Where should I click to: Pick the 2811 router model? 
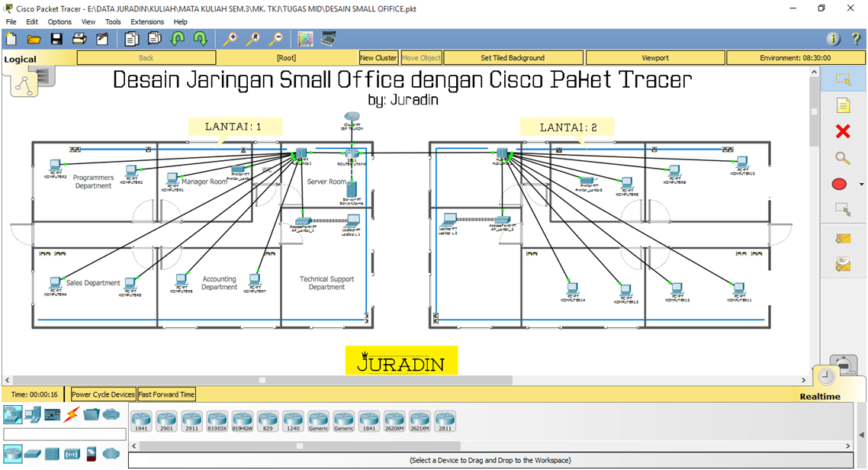(445, 421)
